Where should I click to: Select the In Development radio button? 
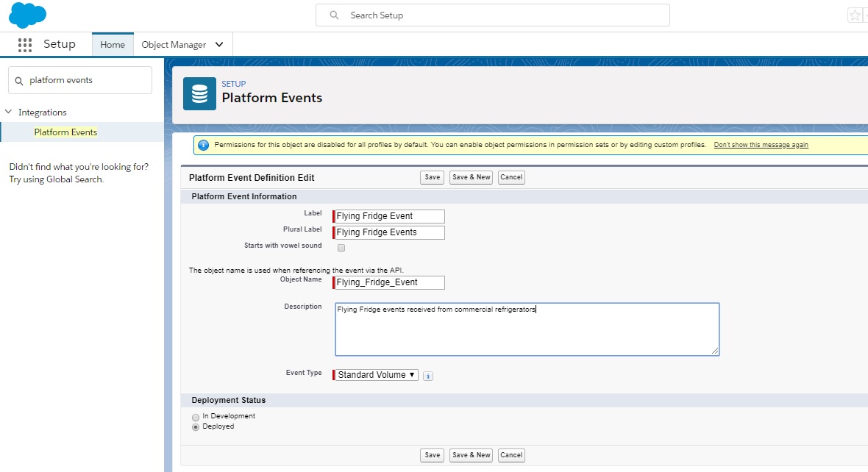tap(195, 416)
